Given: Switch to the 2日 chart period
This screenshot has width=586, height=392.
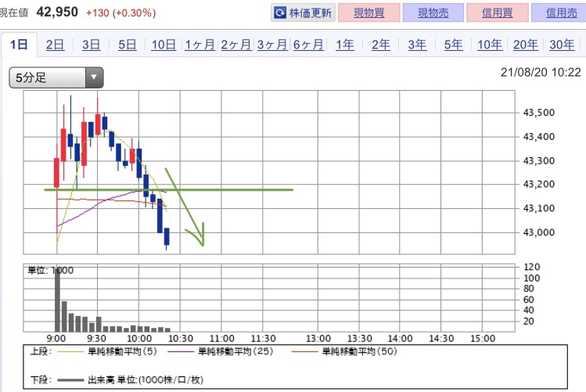Looking at the screenshot, I should tap(55, 45).
